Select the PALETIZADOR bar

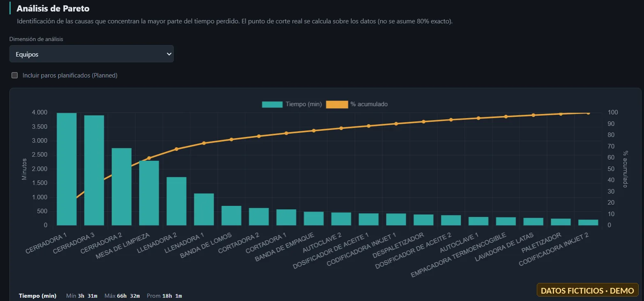(561, 222)
